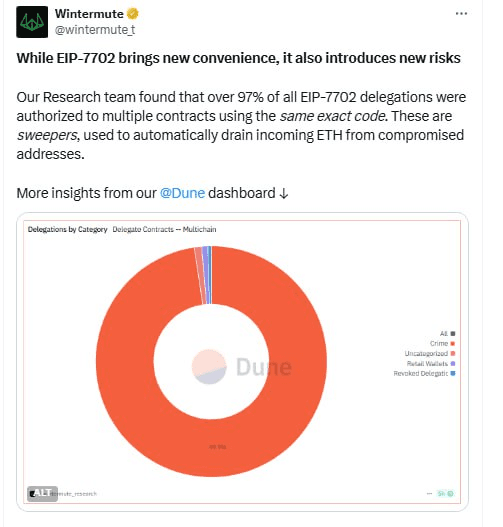Open the three-dot more options menu of the tweet

click(461, 13)
